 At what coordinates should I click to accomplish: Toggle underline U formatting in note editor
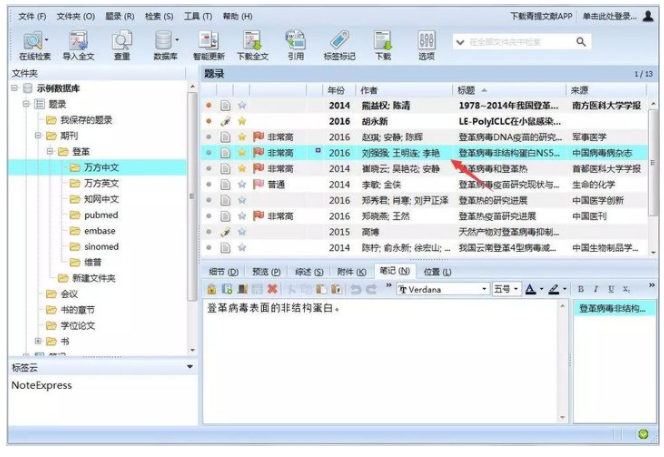pyautogui.click(x=611, y=289)
